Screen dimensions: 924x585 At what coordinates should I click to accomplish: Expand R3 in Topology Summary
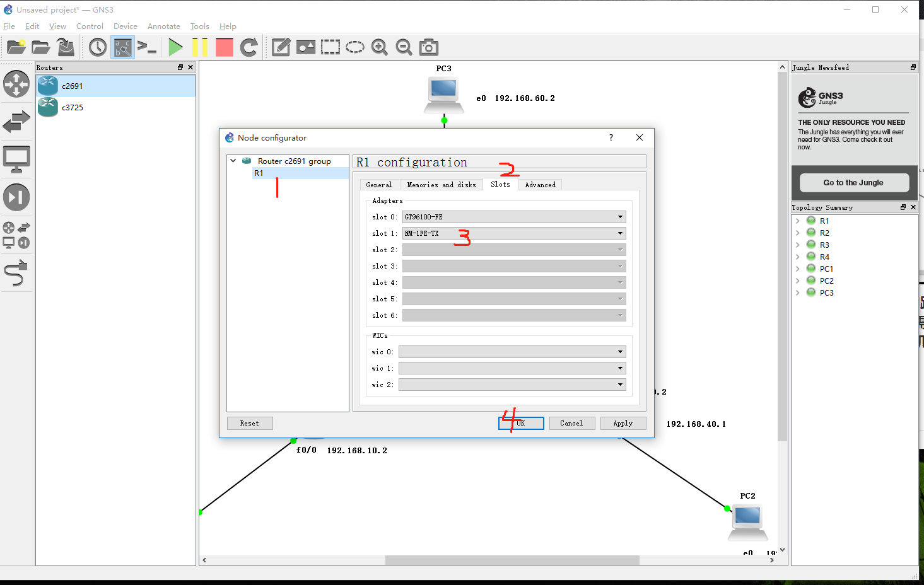798,245
